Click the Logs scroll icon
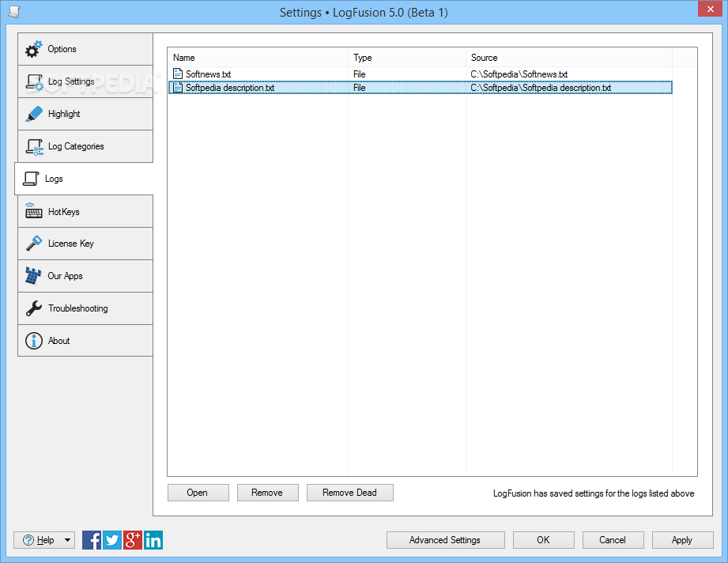The image size is (728, 563). click(x=31, y=179)
